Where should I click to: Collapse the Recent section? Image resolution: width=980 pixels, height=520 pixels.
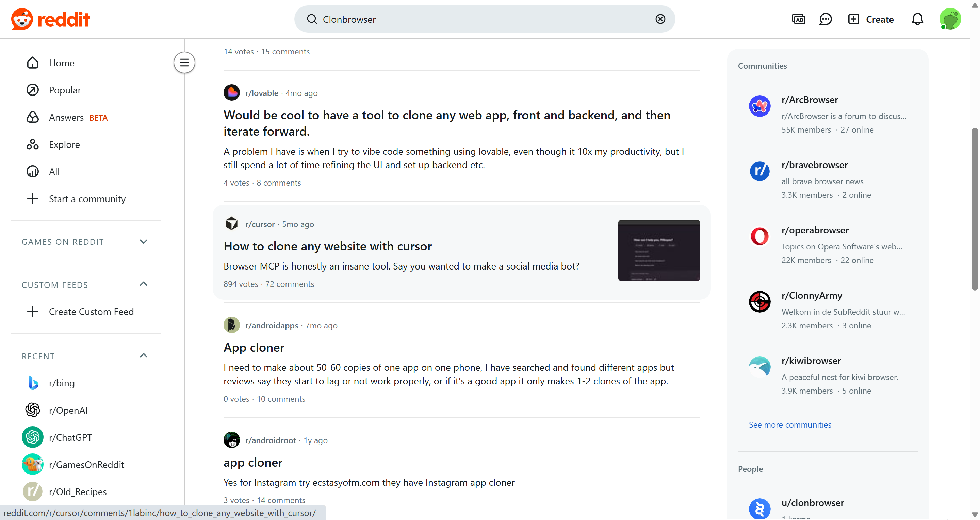[143, 356]
